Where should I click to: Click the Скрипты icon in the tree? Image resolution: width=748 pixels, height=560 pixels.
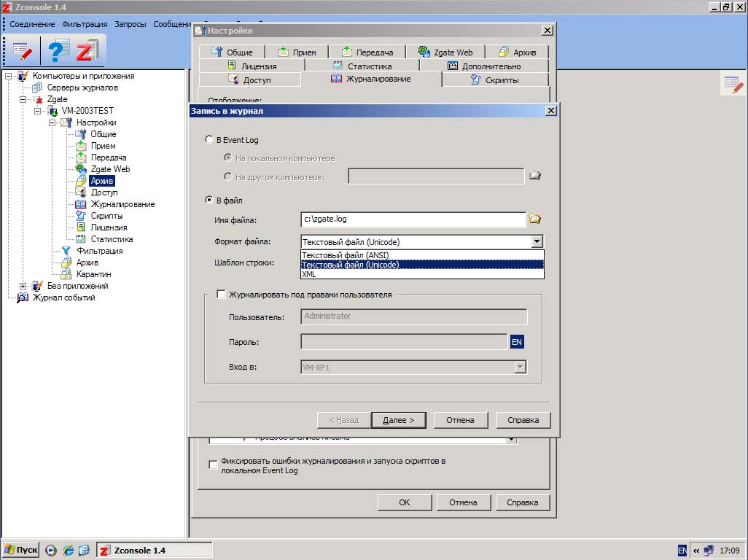(x=81, y=216)
